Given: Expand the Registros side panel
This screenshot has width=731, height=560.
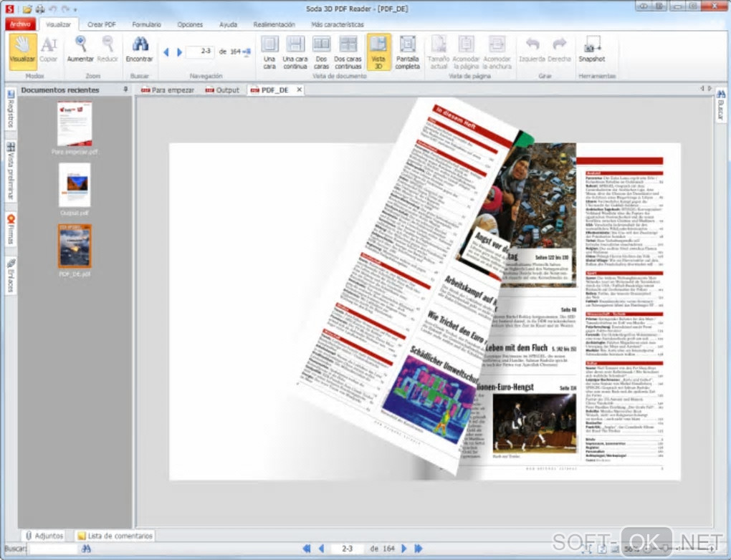Looking at the screenshot, I should [11, 110].
